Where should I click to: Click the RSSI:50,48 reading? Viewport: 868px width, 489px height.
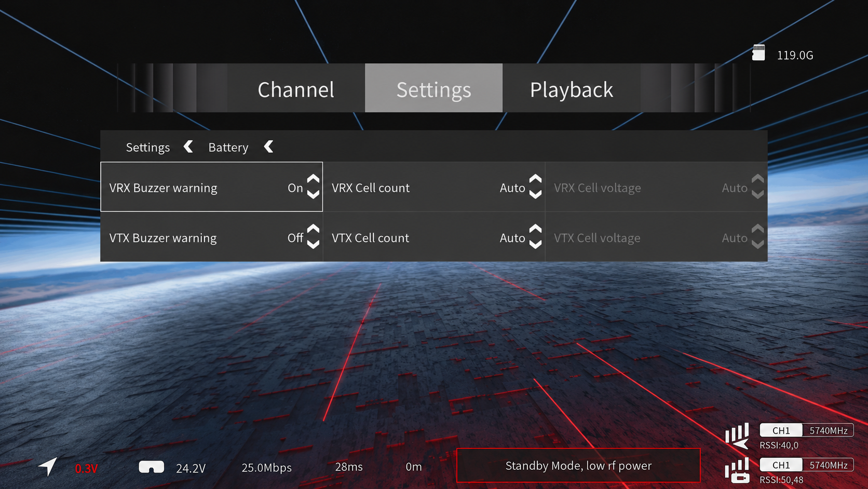click(x=781, y=480)
